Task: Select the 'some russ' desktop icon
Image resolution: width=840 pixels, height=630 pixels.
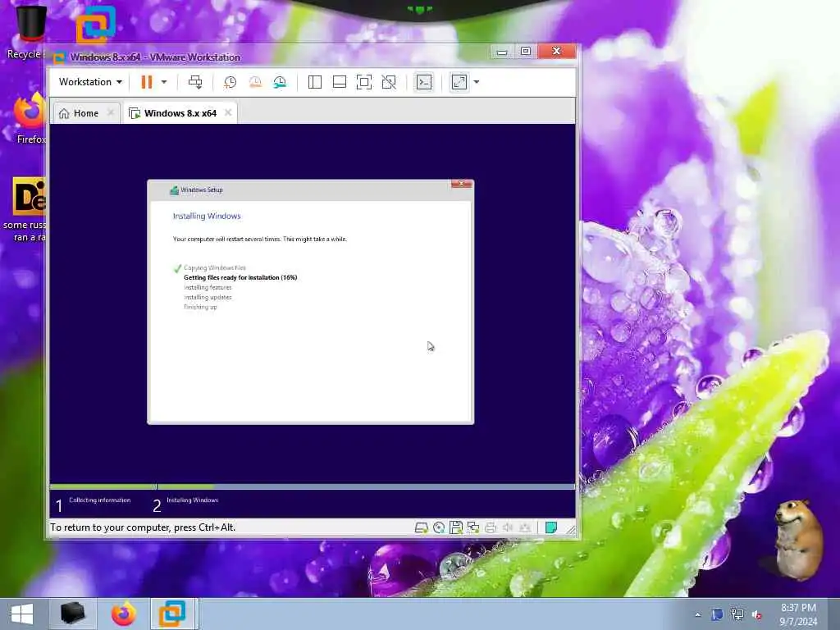Action: click(x=25, y=209)
